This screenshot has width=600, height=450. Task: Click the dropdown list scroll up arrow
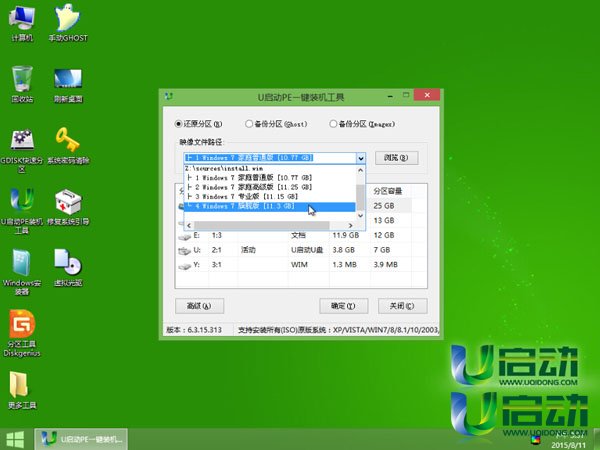[360, 170]
